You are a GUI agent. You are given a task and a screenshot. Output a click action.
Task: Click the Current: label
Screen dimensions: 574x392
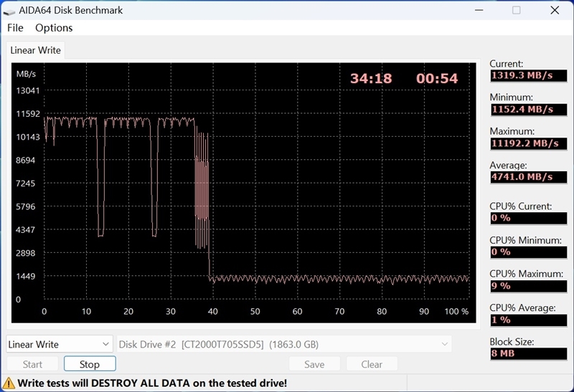[507, 64]
